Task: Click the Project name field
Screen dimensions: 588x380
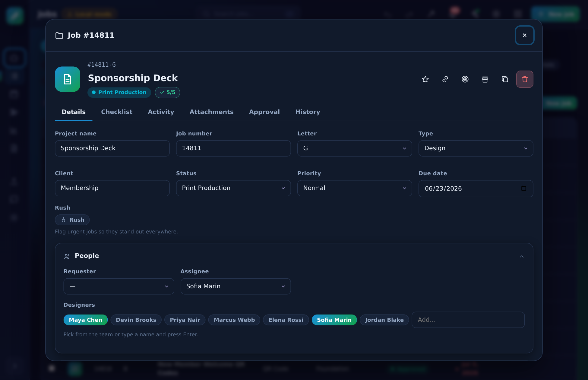Action: (x=112, y=148)
